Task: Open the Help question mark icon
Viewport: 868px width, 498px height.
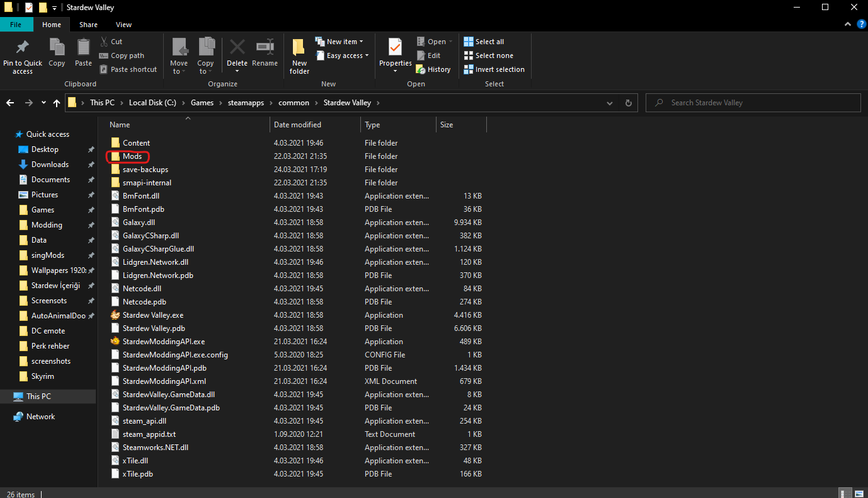Action: click(862, 24)
